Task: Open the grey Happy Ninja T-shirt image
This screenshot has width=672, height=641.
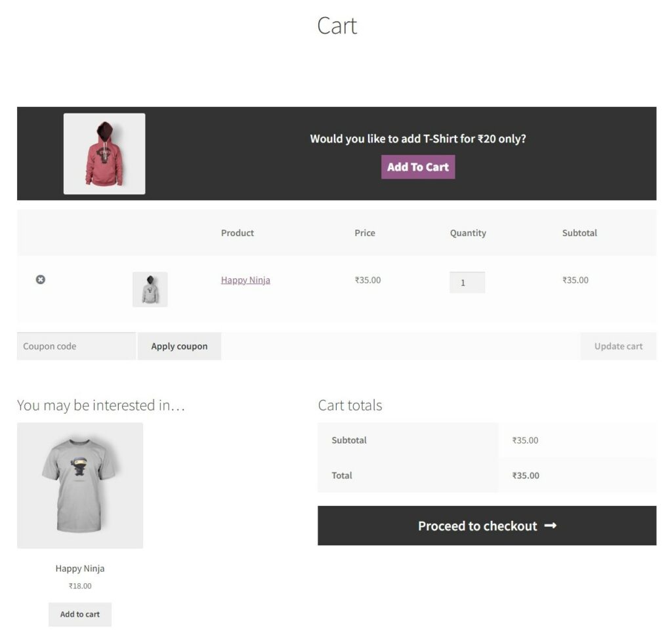Action: pyautogui.click(x=80, y=486)
